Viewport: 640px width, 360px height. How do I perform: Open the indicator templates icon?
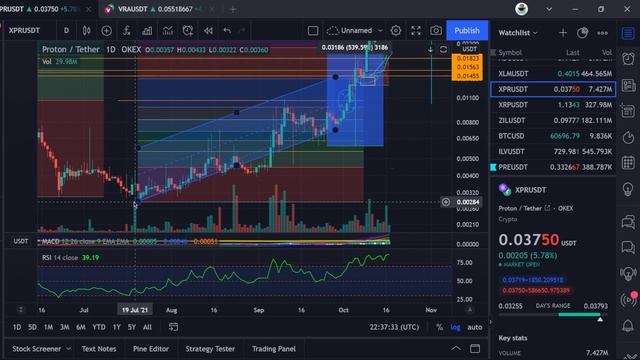tap(167, 31)
